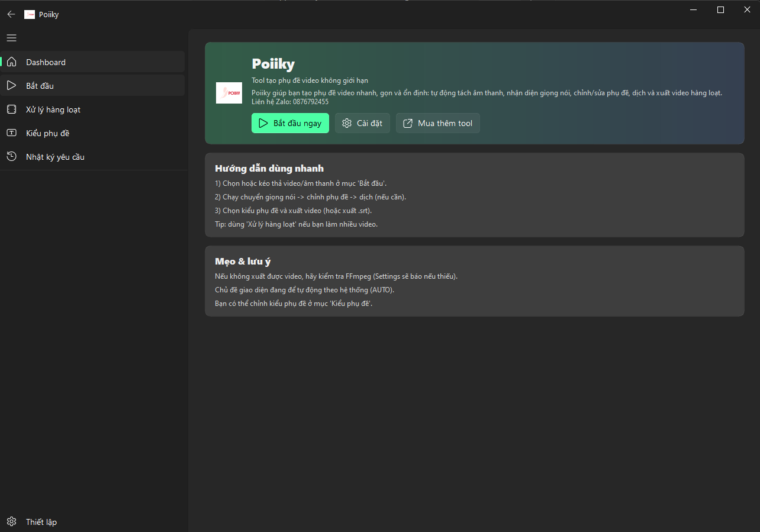Click the history clock icon for Nhật ký yêu cầu
The width and height of the screenshot is (760, 532).
tap(12, 157)
